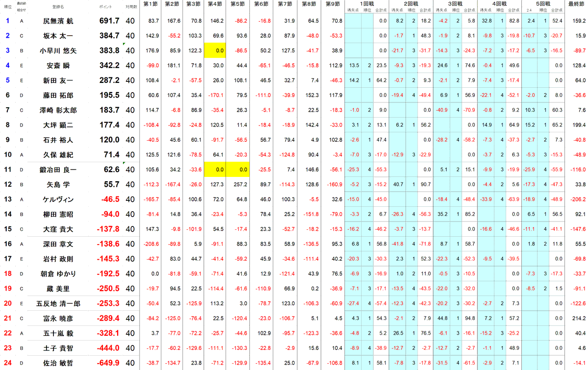Select rank number 24 in 順位 column
The height and width of the screenshot is (370, 588).
7,363
